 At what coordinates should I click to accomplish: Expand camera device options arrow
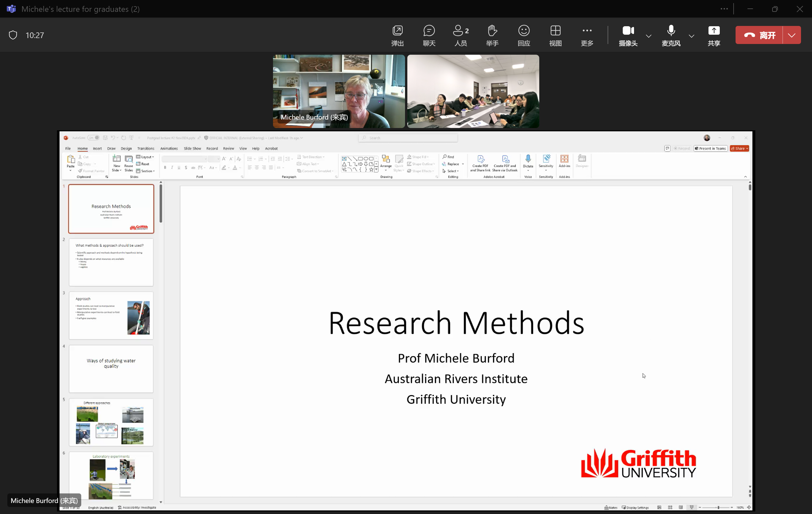point(648,36)
